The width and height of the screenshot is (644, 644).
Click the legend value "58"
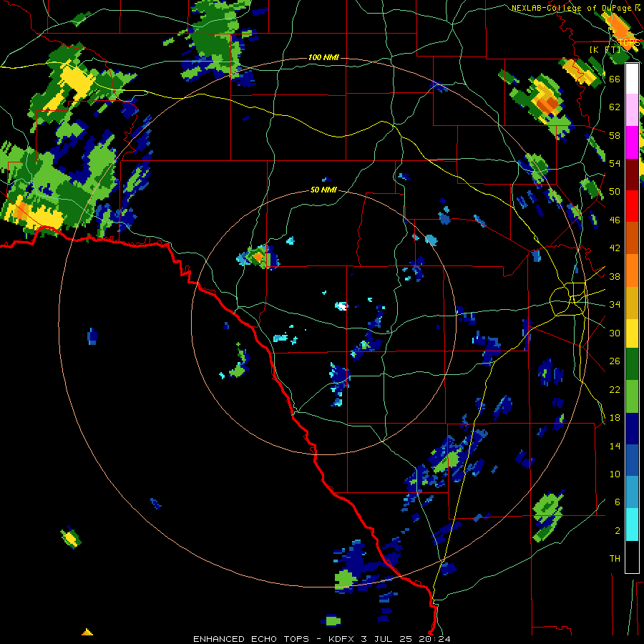tap(615, 135)
